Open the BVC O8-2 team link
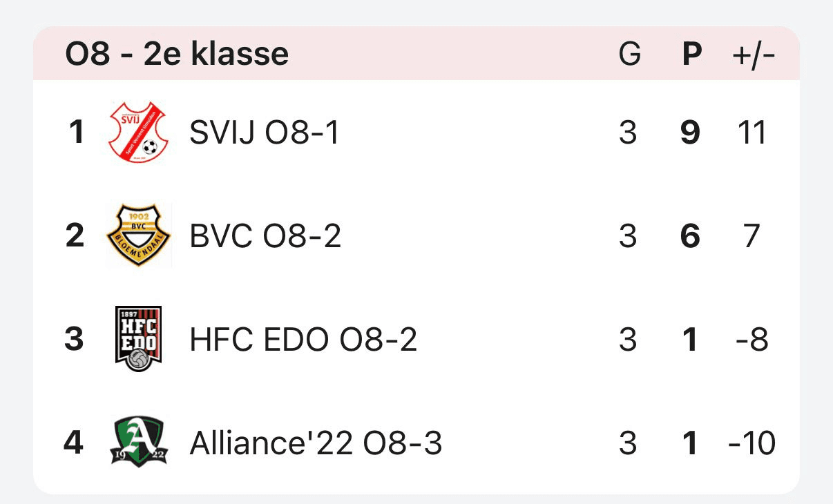Viewport: 833px width, 504px height. click(x=265, y=235)
